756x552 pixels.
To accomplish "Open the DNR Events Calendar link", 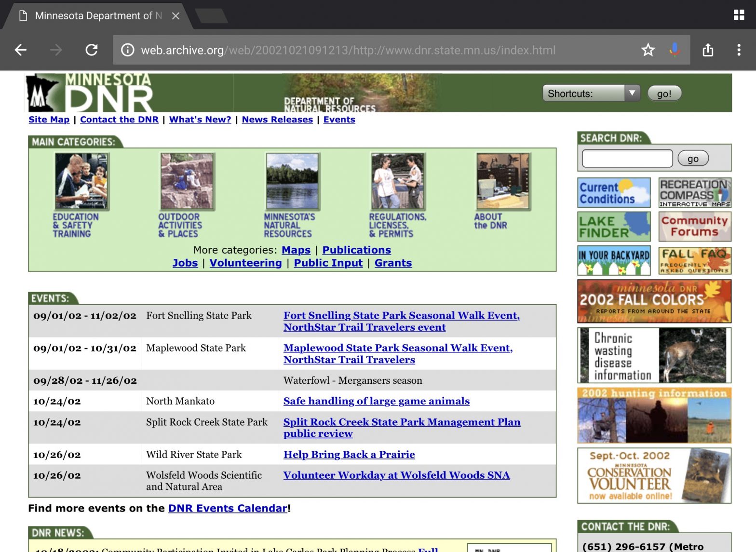I will [228, 508].
